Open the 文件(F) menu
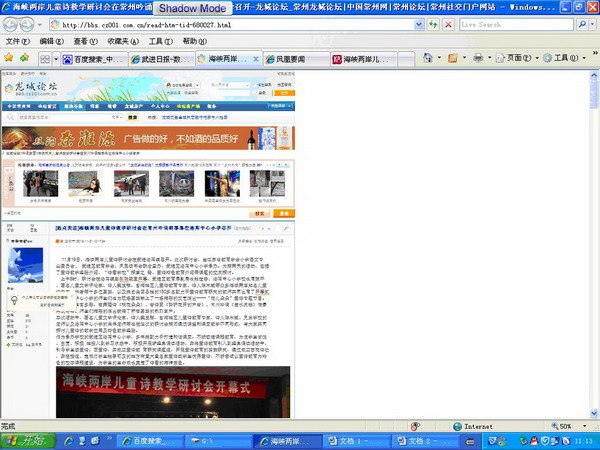This screenshot has width=600, height=450. [18, 41]
